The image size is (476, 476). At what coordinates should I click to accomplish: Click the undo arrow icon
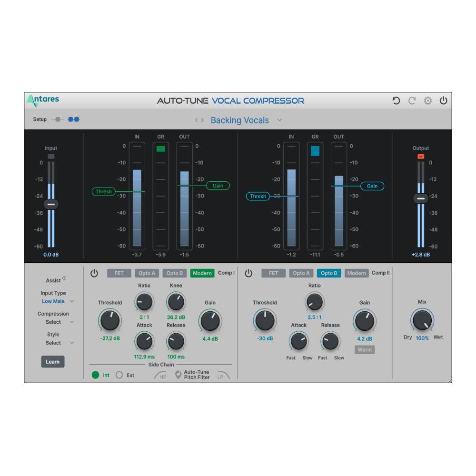click(396, 101)
